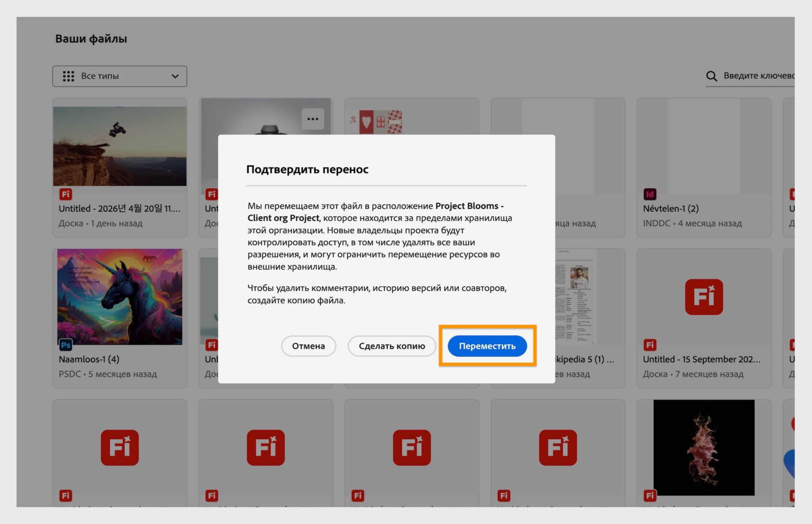Click the small Fi badge in the second bottom-row card

[211, 495]
